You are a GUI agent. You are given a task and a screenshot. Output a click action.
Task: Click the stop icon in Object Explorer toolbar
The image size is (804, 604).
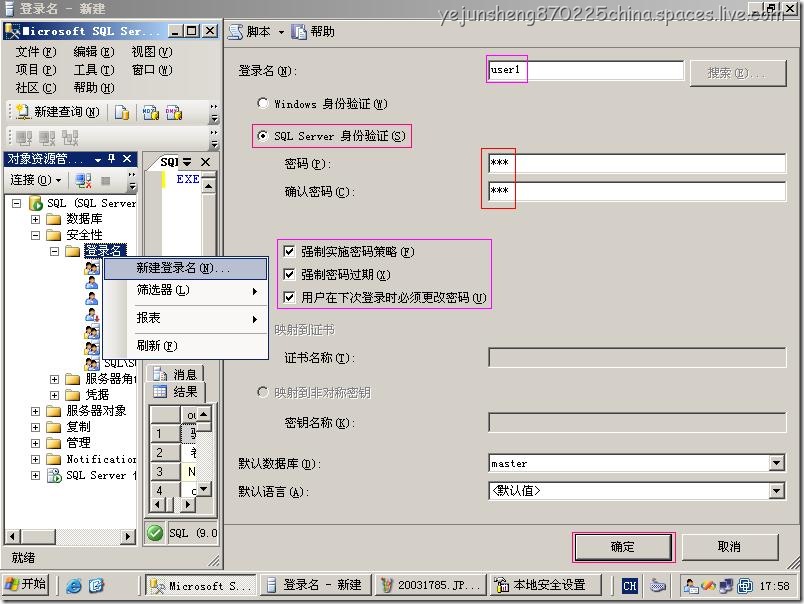pos(106,180)
